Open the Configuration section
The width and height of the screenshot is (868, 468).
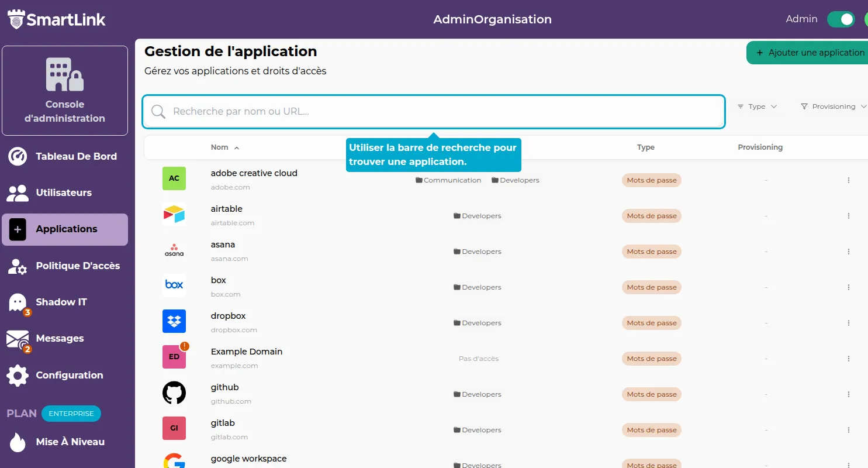coord(69,375)
